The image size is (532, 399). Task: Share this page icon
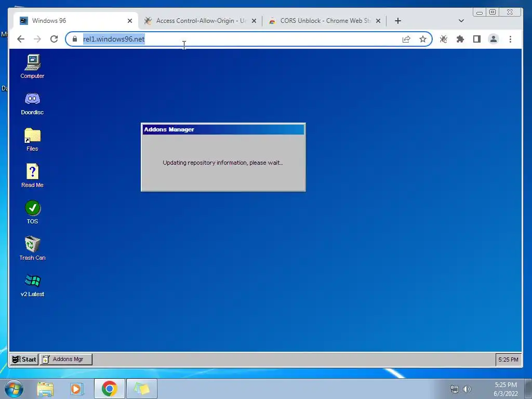[406, 39]
